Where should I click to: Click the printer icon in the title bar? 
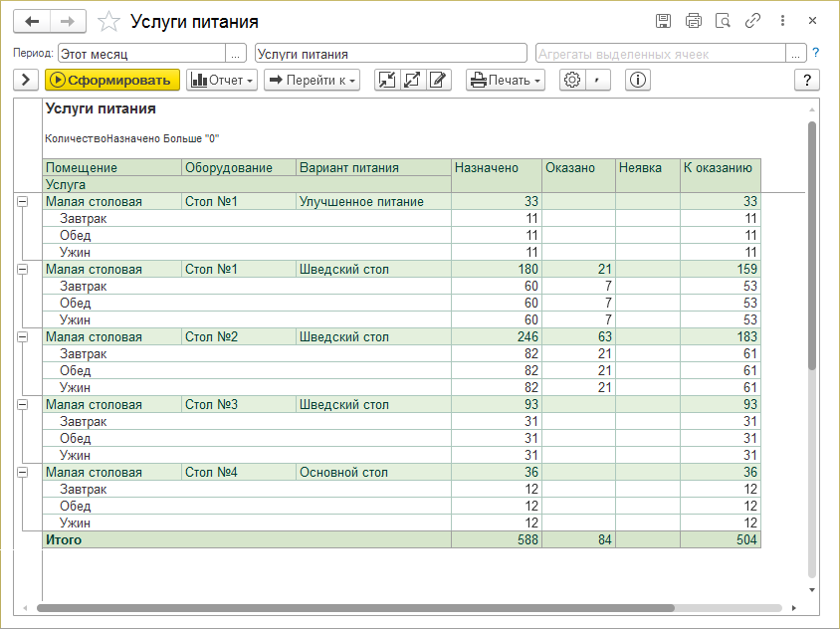694,21
